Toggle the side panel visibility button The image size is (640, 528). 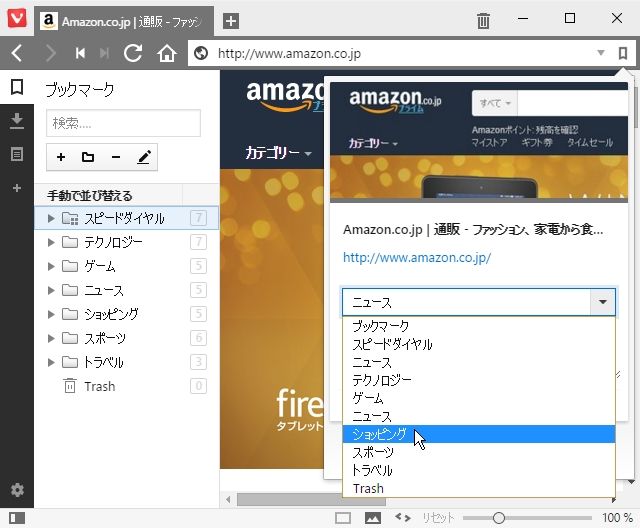point(17,518)
